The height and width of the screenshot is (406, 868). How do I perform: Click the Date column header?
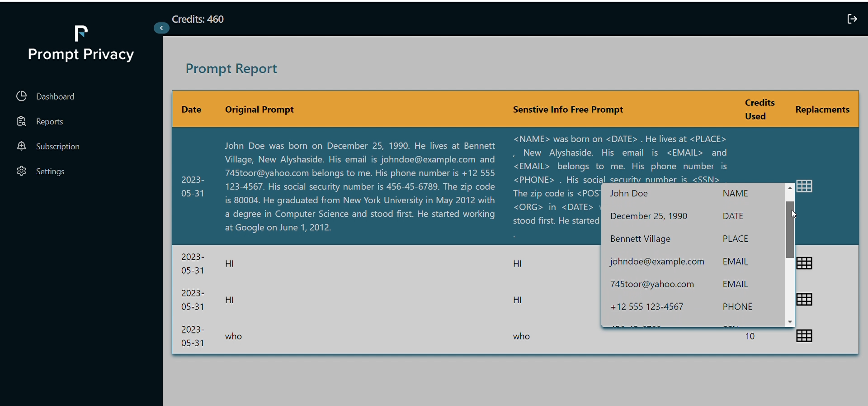click(x=191, y=110)
